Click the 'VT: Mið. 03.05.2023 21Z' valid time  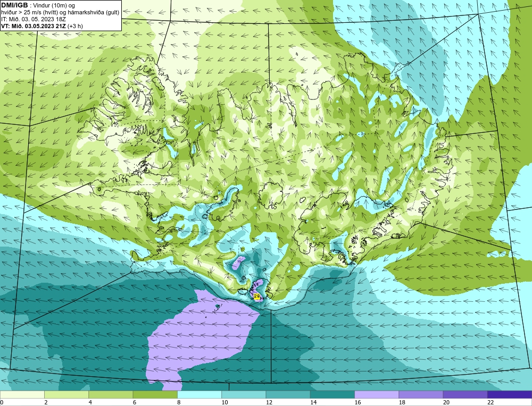(34, 26)
